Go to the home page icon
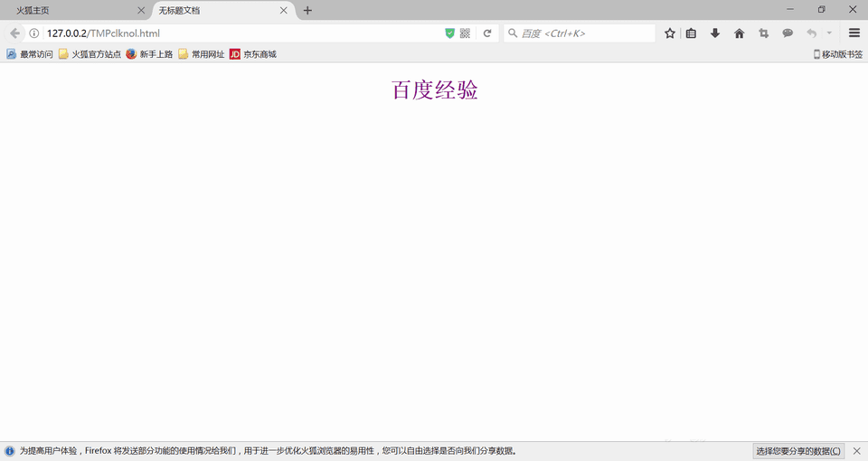 (739, 33)
